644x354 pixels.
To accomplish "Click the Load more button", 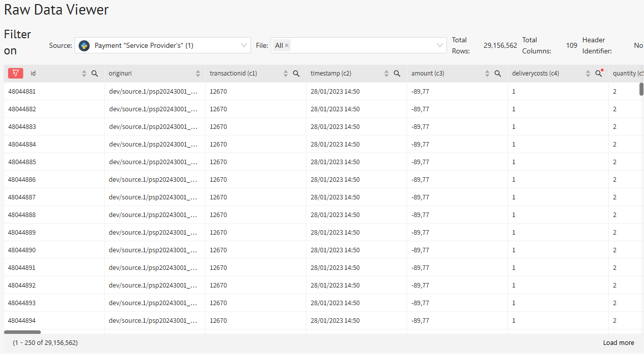I will (x=618, y=343).
